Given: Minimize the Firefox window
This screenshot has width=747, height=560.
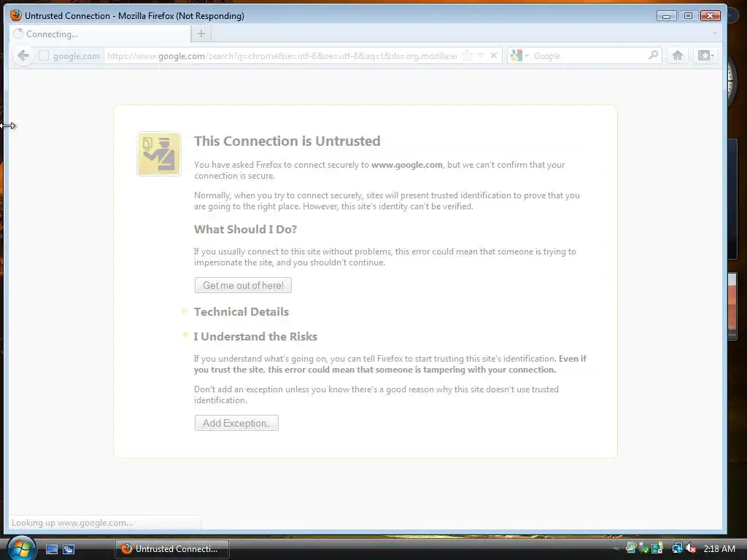Looking at the screenshot, I should 666,16.
